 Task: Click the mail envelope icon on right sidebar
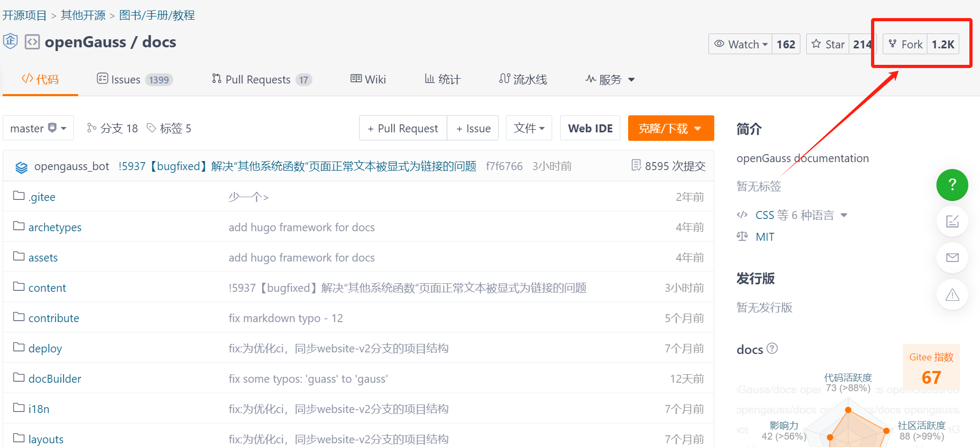coord(952,258)
